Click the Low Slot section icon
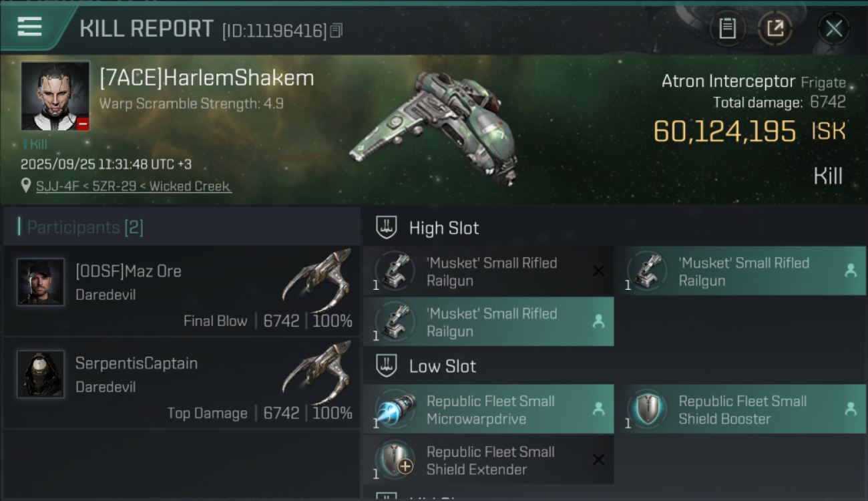Image resolution: width=868 pixels, height=501 pixels. (386, 366)
